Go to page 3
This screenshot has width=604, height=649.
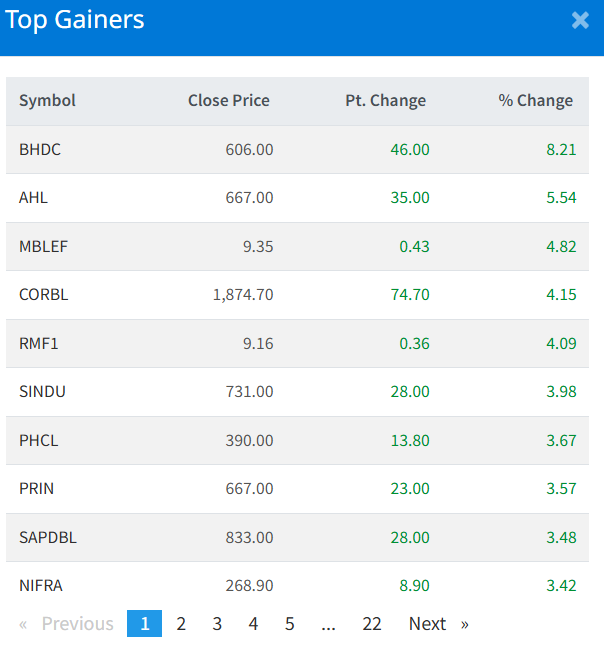point(217,624)
